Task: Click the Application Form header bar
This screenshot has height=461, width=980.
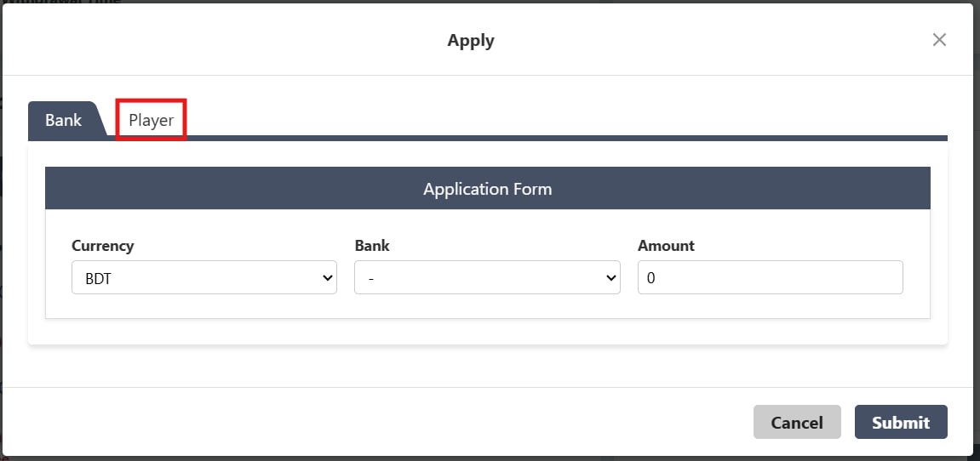Action: click(487, 189)
